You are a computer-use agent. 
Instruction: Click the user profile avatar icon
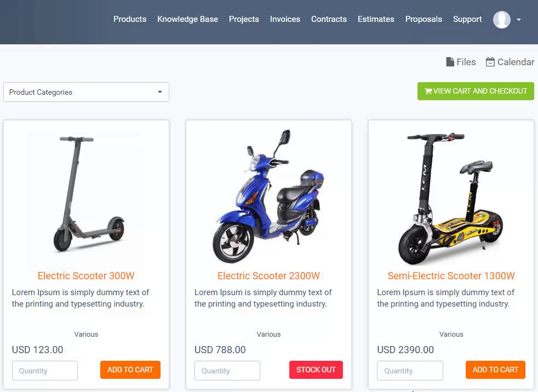pos(502,20)
